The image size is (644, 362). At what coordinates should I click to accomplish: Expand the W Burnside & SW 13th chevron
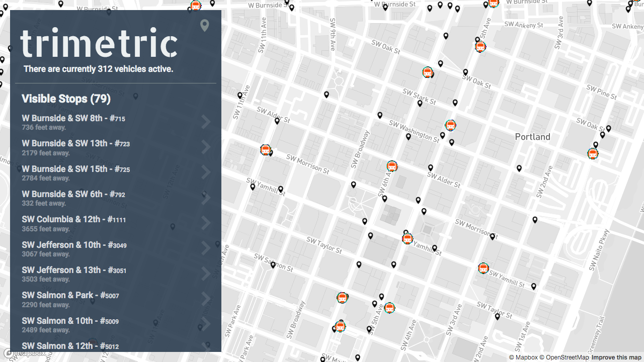[x=205, y=147]
